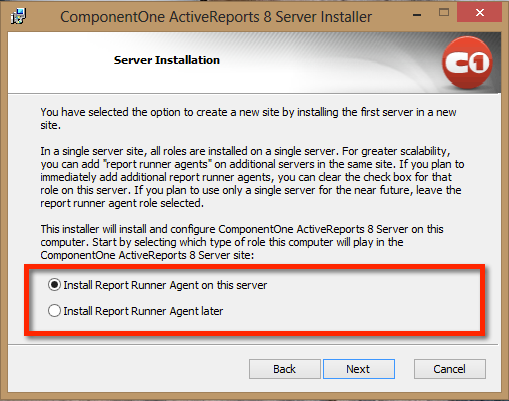
Task: Click the "Install Report Runner Agent on this server" label text
Action: 165,285
